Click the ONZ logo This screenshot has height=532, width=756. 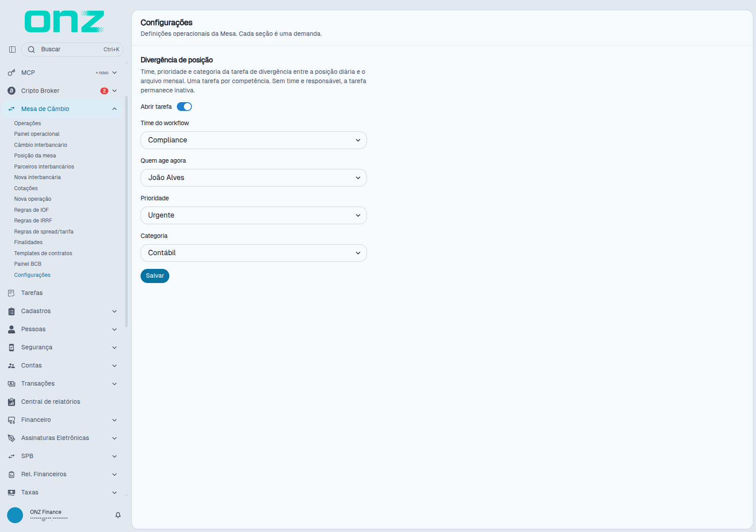click(x=65, y=22)
